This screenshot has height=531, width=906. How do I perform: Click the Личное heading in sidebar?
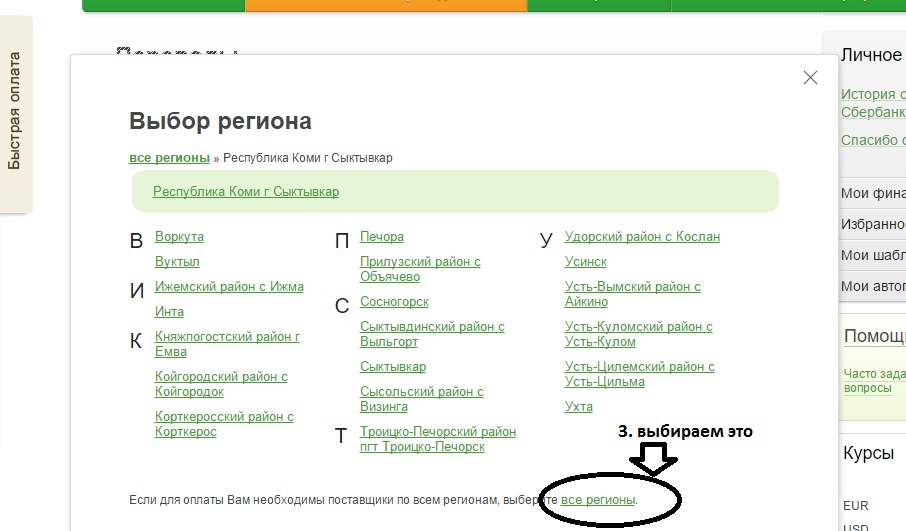871,55
